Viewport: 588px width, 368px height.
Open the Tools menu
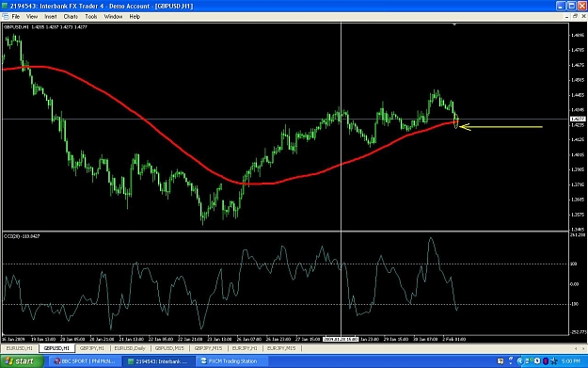[91, 17]
